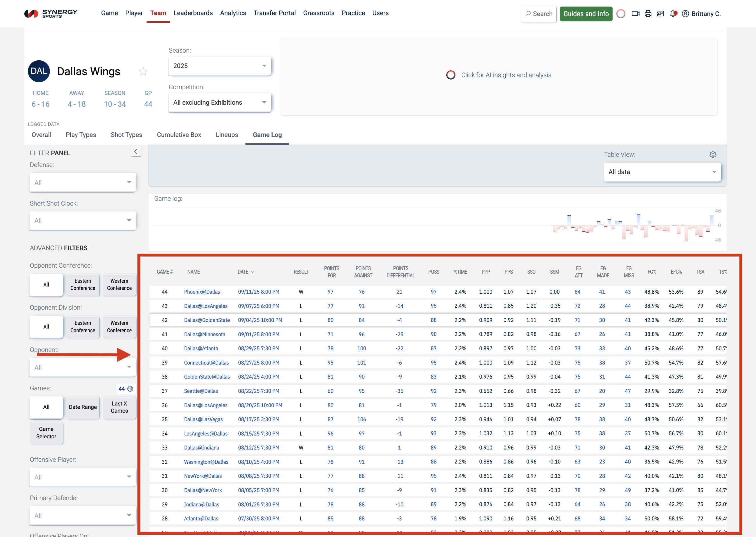Open the Primary Defender dropdown

83,516
